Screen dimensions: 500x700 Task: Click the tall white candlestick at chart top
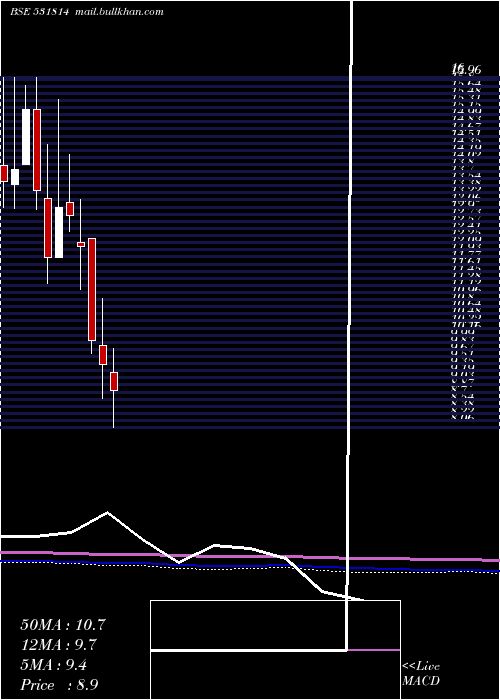click(x=26, y=137)
